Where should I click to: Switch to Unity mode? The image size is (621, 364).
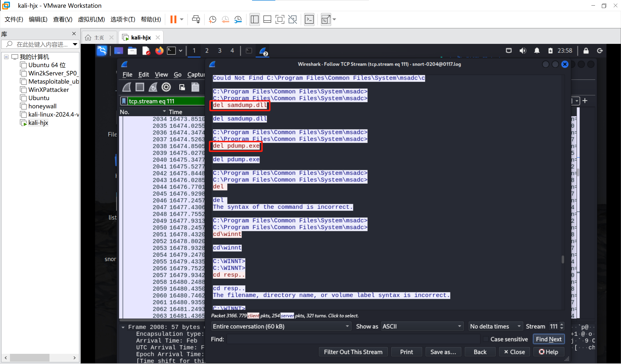(293, 19)
